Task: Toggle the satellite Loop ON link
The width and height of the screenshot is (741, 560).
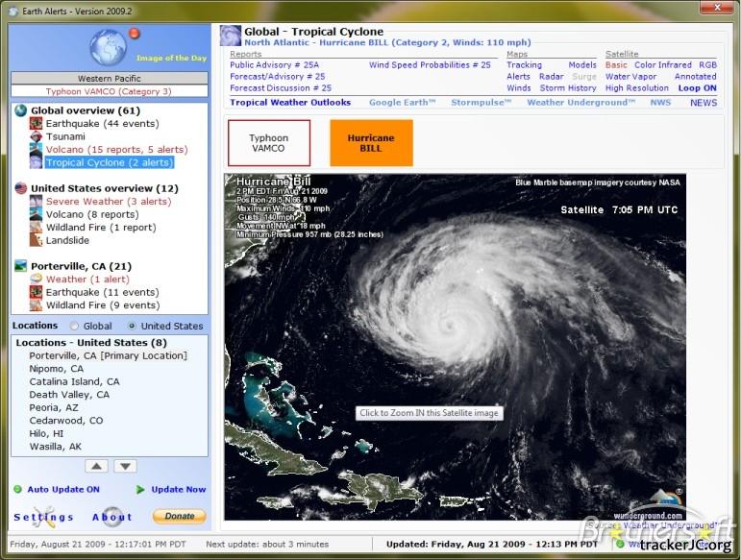Action: [x=697, y=88]
